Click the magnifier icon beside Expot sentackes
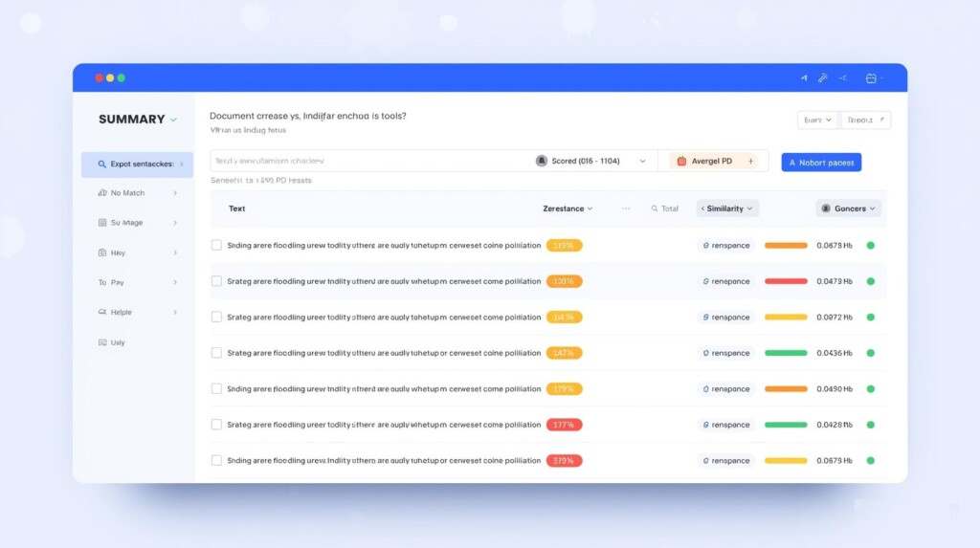980x548 pixels. pyautogui.click(x=101, y=164)
